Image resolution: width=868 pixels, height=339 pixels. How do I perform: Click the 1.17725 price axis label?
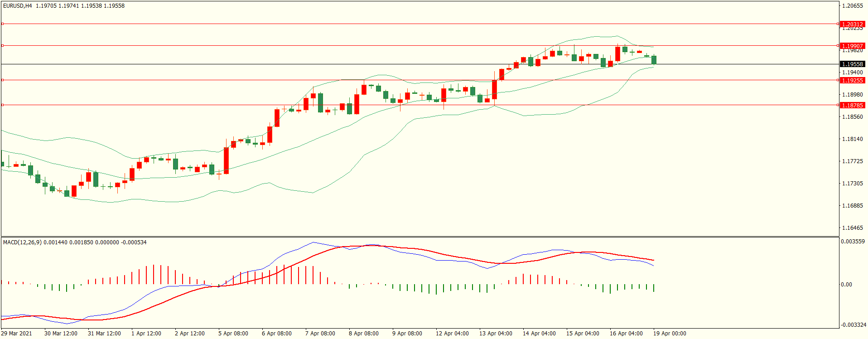[x=852, y=161]
